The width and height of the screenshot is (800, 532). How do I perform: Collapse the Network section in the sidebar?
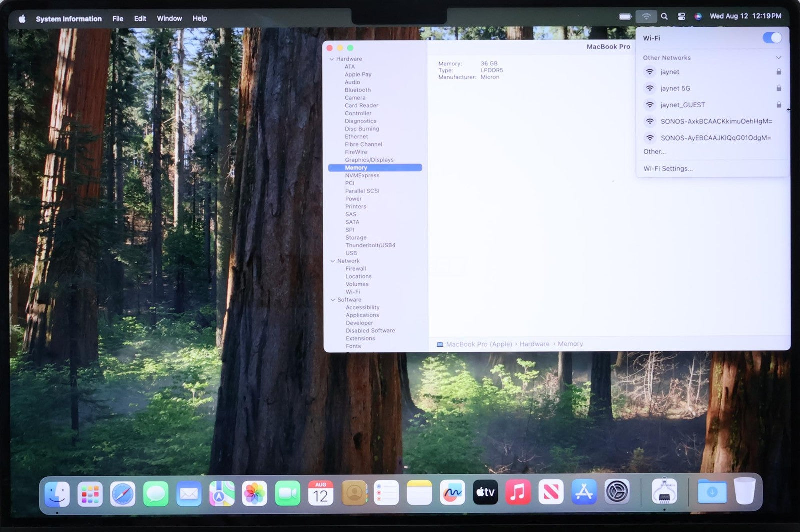click(333, 261)
